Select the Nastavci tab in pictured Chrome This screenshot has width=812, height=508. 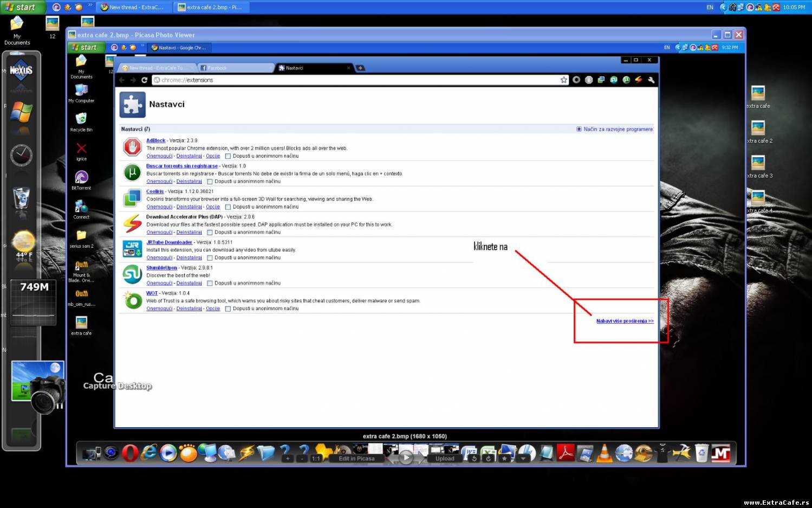[314, 68]
